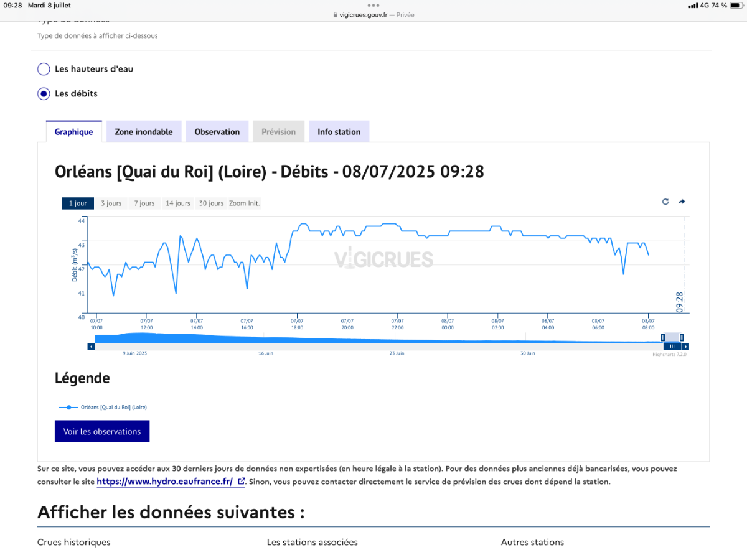Viewport: 747px width, 560px height.
Task: Click the navigator left range handle
Action: (x=662, y=337)
